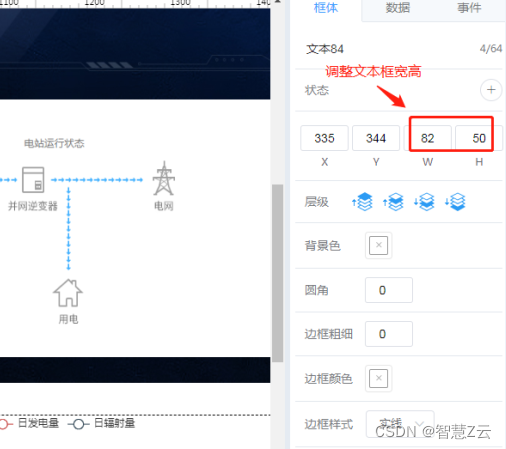Select the house electricity usage icon
The height and width of the screenshot is (449, 506).
pos(68,293)
